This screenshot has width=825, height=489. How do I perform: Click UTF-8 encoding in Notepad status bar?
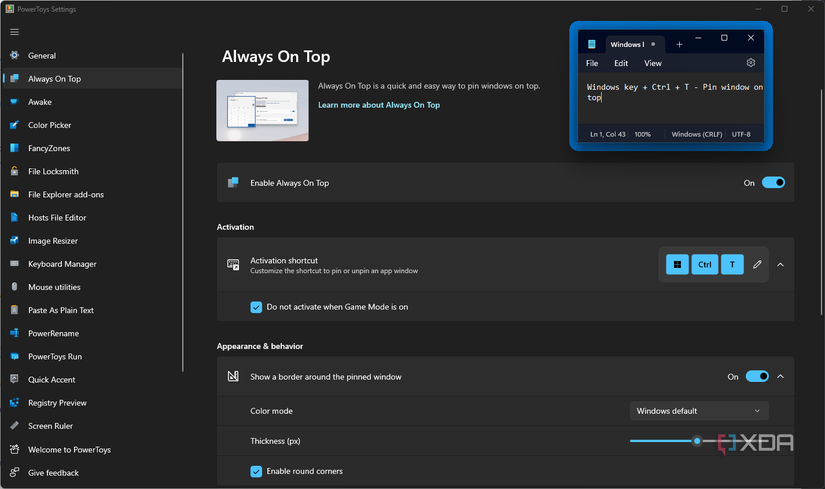[x=741, y=134]
